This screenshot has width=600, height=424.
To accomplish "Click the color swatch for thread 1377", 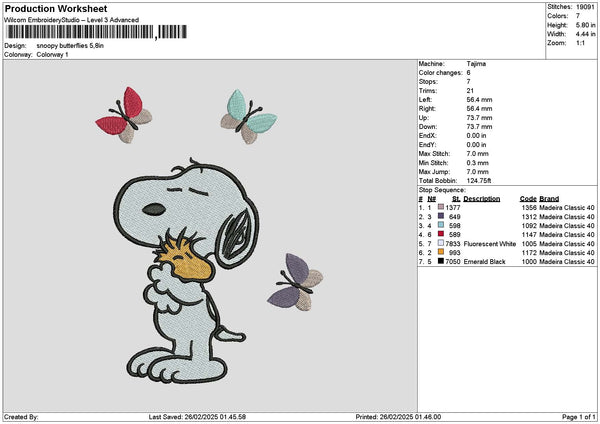I will [441, 207].
